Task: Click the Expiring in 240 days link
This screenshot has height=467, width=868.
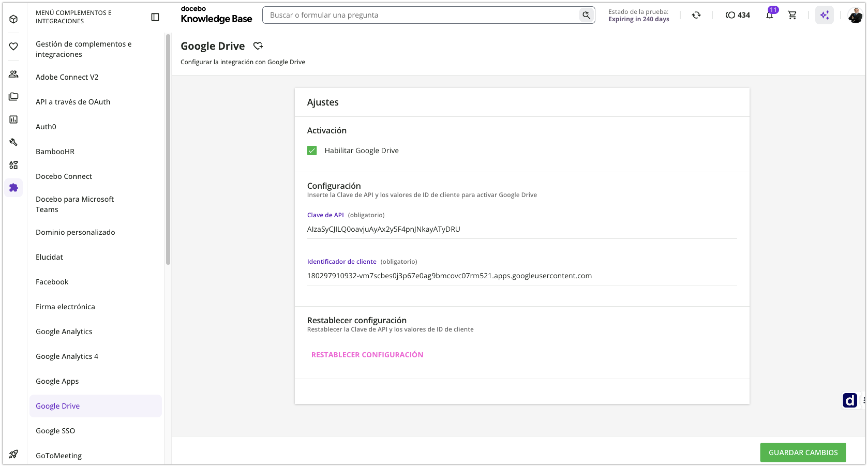Action: click(639, 19)
